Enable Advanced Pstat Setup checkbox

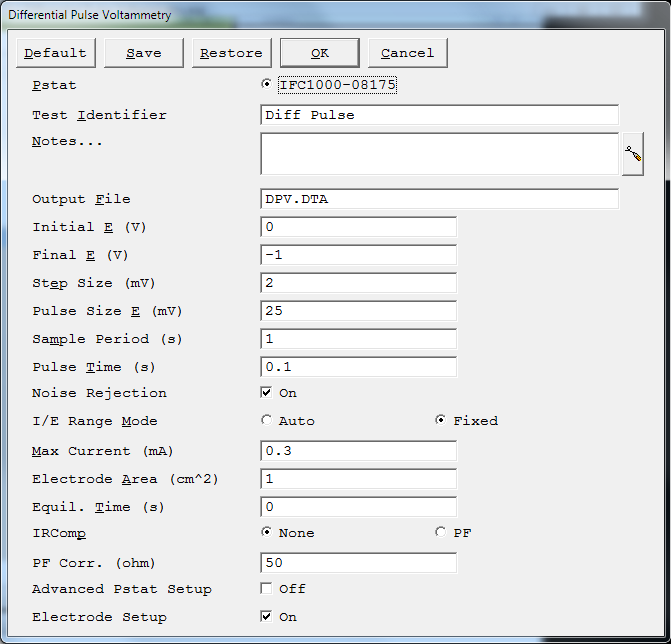(266, 589)
